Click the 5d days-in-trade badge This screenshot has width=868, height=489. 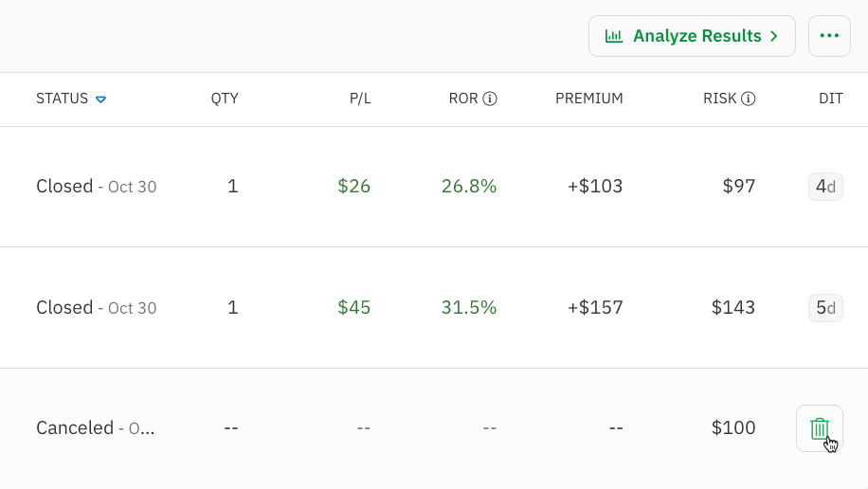[x=824, y=308]
